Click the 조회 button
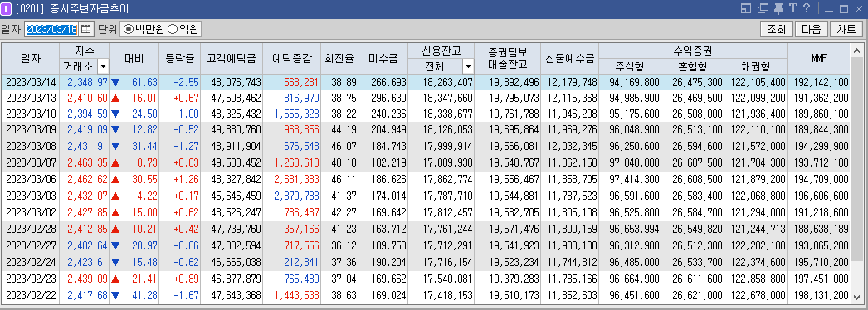Image resolution: width=868 pixels, height=310 pixels. pyautogui.click(x=777, y=29)
